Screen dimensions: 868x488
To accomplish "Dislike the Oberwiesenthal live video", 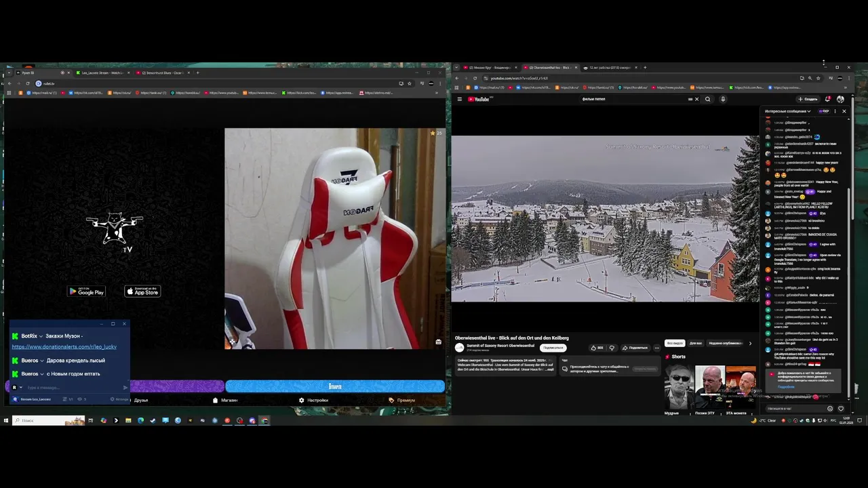I will pos(612,348).
